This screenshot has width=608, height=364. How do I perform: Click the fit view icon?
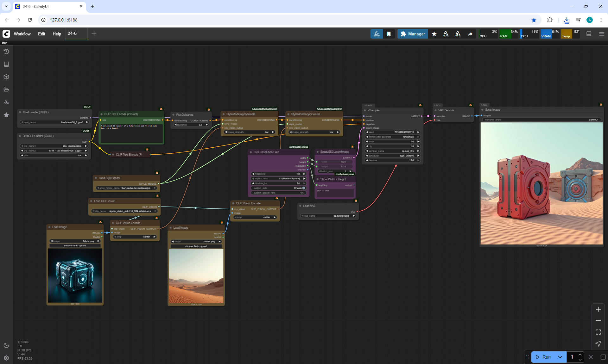[598, 332]
